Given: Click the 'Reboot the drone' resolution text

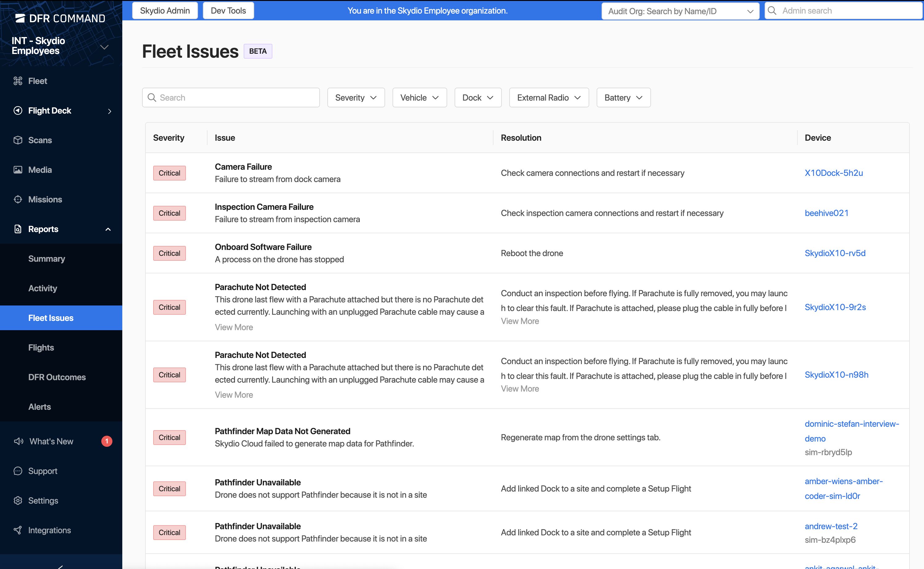Looking at the screenshot, I should [x=532, y=253].
